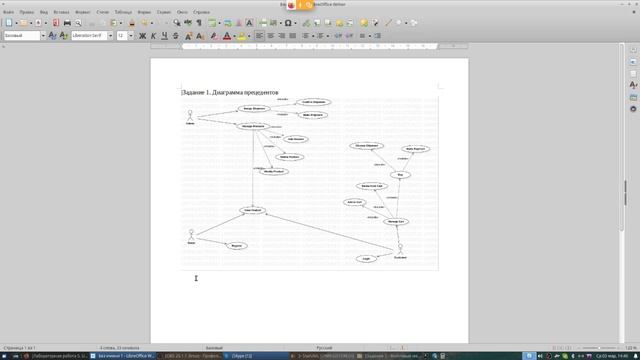Open the Правка menu
This screenshot has height=360, width=640.
(27, 12)
